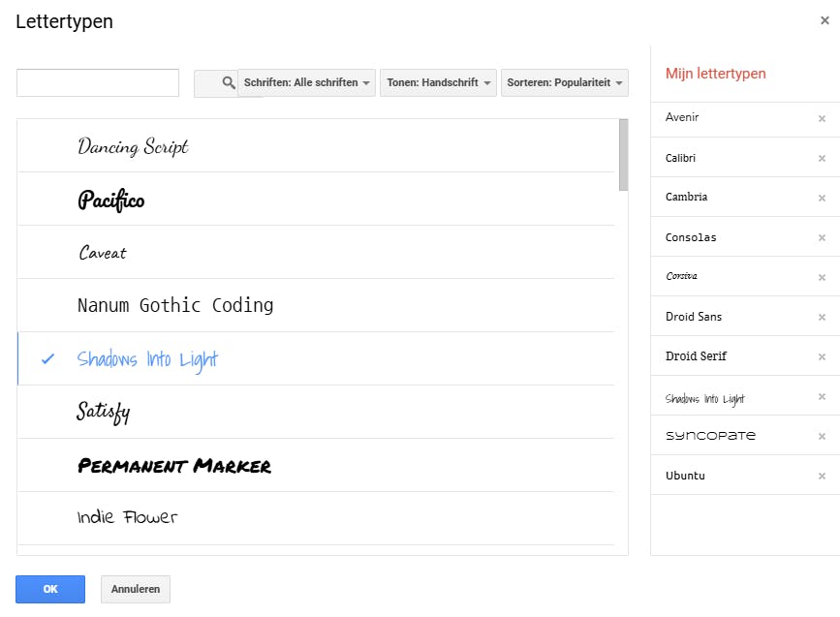Remove Calibri from my fonts
The image size is (840, 617).
pyautogui.click(x=822, y=159)
